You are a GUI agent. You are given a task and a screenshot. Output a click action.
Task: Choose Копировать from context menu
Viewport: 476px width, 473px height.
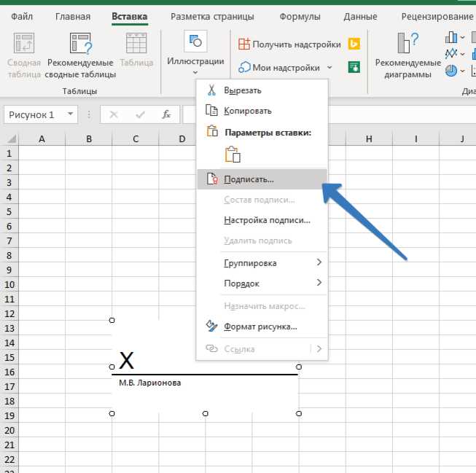[x=262, y=111]
